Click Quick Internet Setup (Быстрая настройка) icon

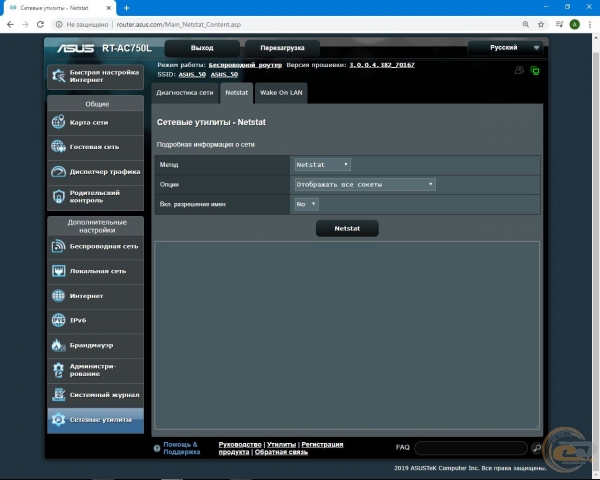(58, 77)
